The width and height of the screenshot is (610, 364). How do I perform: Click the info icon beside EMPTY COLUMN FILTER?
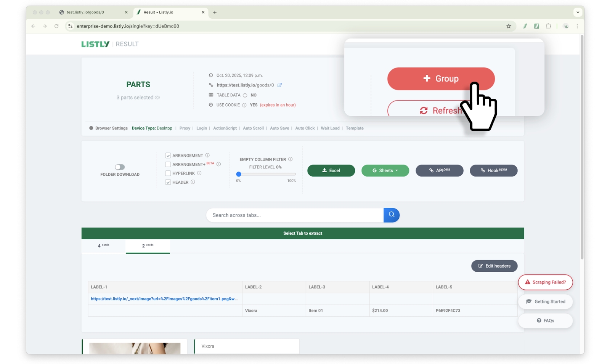pos(290,159)
